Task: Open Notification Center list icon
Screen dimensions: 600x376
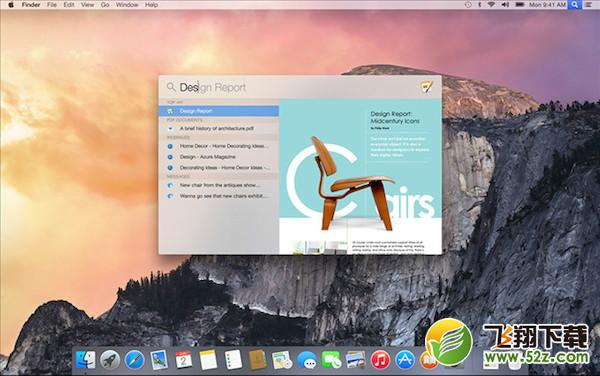Action: [x=590, y=5]
